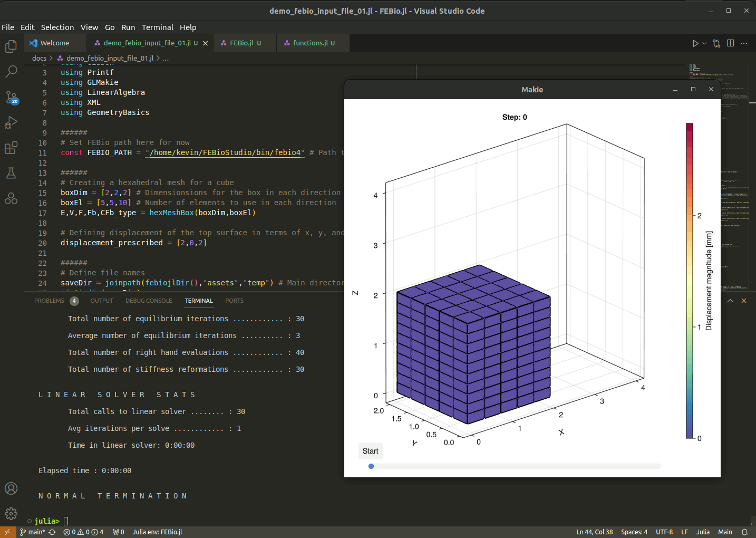Click the remote window indicator in status bar

[x=7, y=532]
